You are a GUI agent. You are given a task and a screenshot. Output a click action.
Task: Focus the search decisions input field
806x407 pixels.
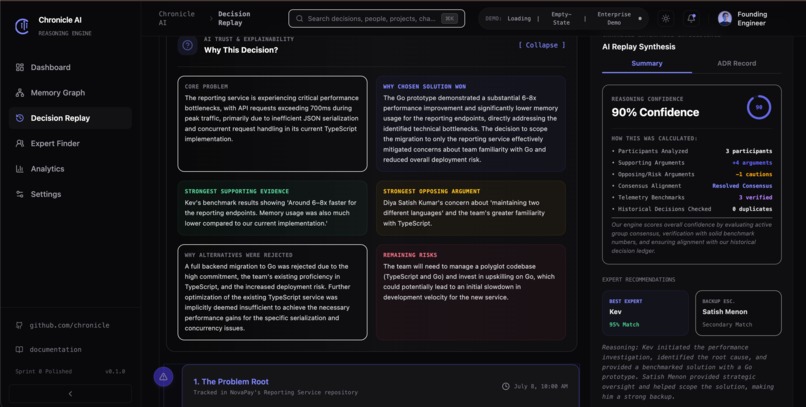coord(376,18)
